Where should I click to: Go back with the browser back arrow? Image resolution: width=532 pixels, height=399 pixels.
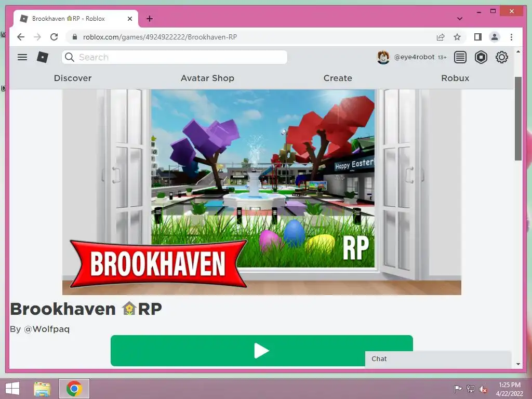coord(21,37)
